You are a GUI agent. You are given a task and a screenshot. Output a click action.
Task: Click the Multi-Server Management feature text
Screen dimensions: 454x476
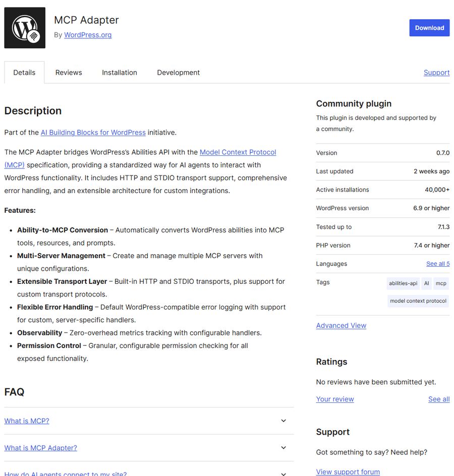61,256
